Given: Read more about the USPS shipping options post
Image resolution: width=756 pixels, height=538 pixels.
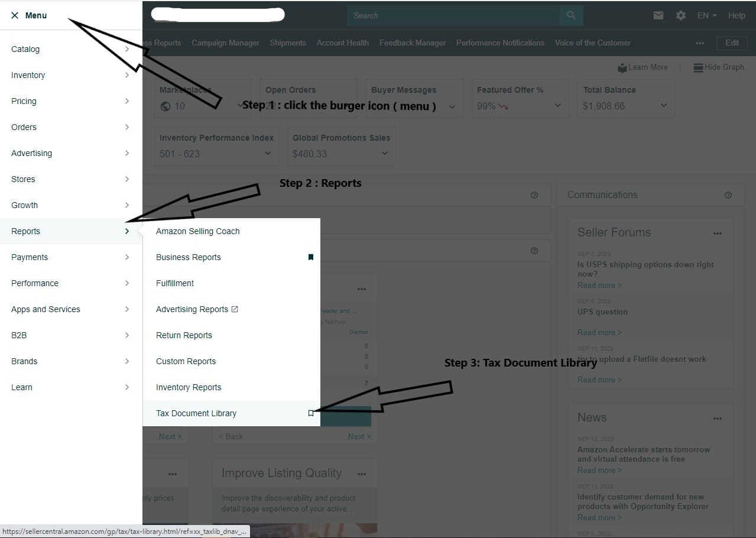Looking at the screenshot, I should tap(599, 286).
